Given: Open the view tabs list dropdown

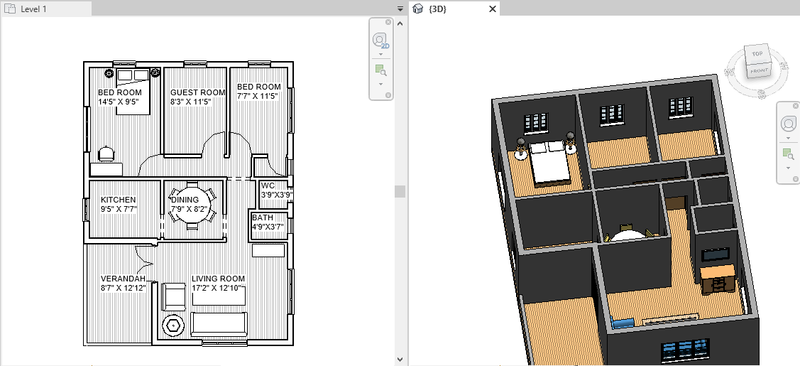Looking at the screenshot, I should [x=401, y=9].
